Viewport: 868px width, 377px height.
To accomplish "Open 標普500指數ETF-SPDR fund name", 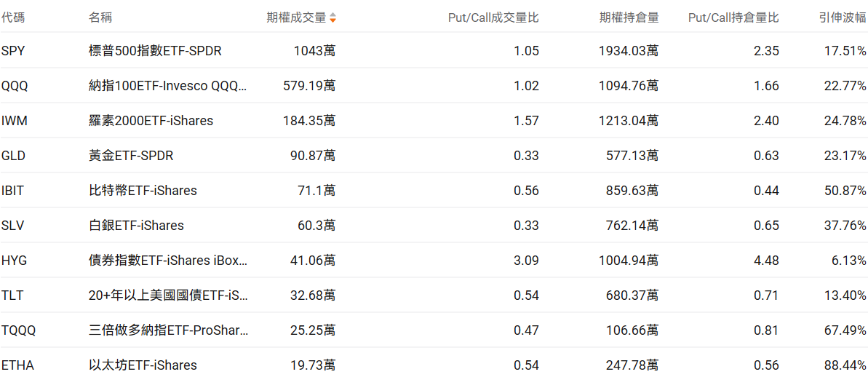I will click(x=155, y=51).
